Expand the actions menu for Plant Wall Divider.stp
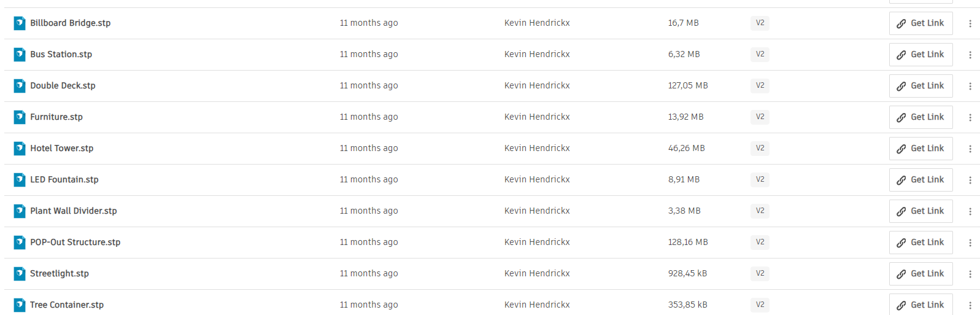This screenshot has height=315, width=980. [x=970, y=211]
